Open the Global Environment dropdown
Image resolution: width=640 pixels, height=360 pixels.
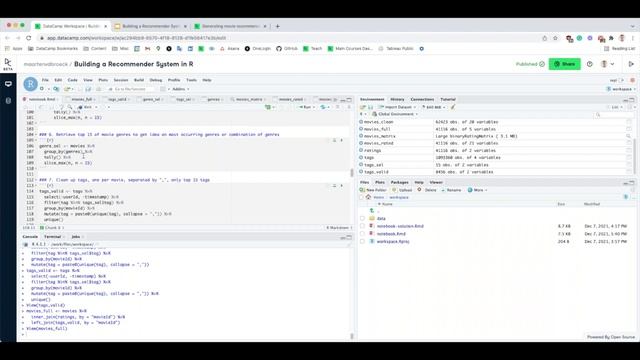pyautogui.click(x=395, y=114)
